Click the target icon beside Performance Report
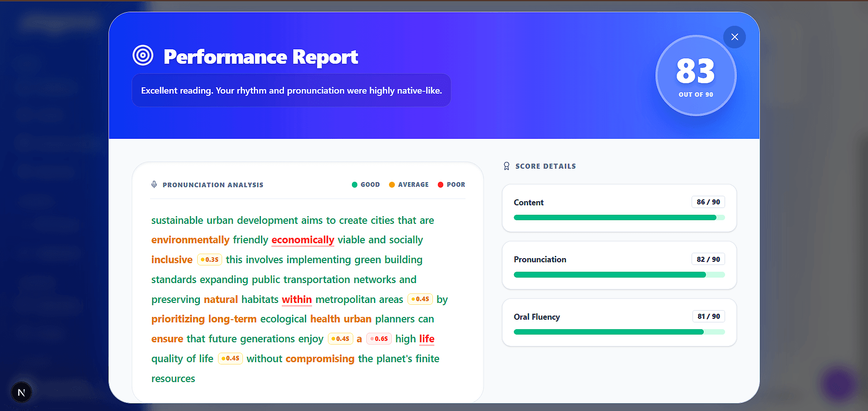This screenshot has width=868, height=411. tap(143, 56)
